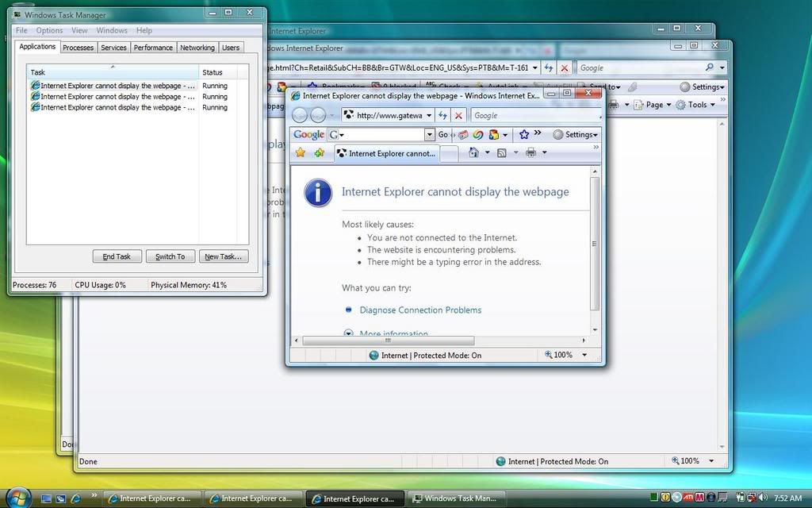The image size is (812, 508).
Task: Open the Options menu in Task Manager
Action: 50,30
